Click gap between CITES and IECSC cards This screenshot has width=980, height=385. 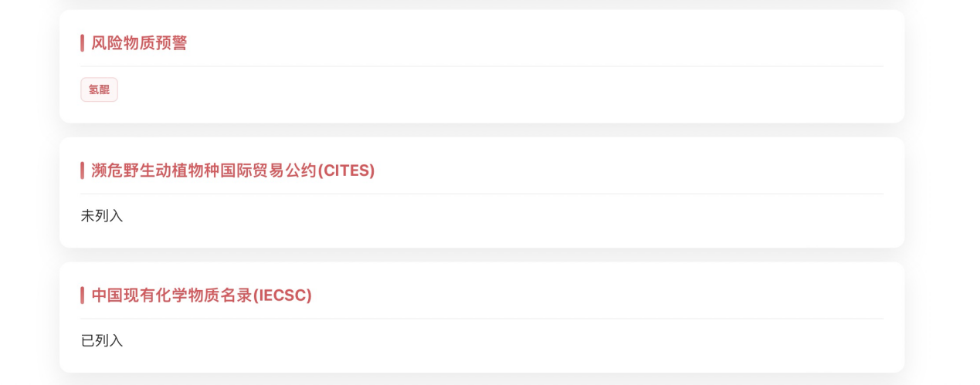pos(482,255)
